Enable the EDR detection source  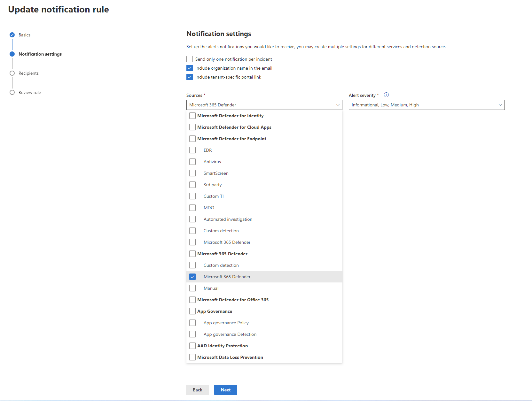192,150
